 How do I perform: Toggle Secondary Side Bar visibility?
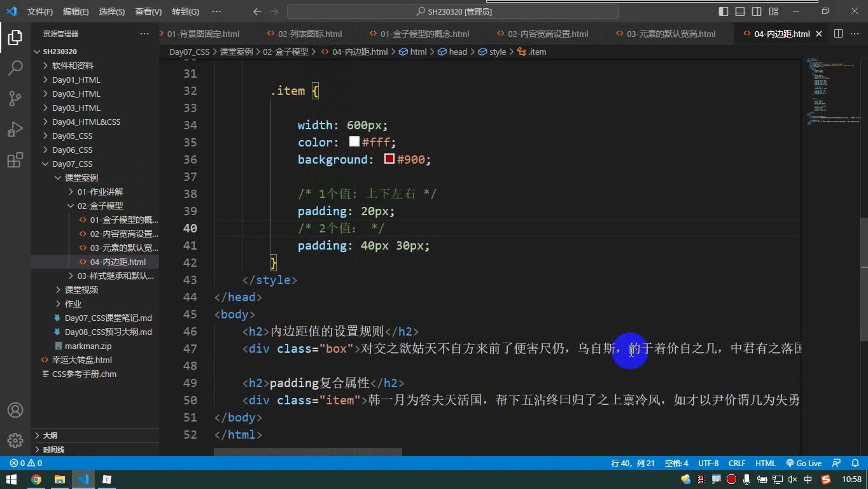click(757, 11)
